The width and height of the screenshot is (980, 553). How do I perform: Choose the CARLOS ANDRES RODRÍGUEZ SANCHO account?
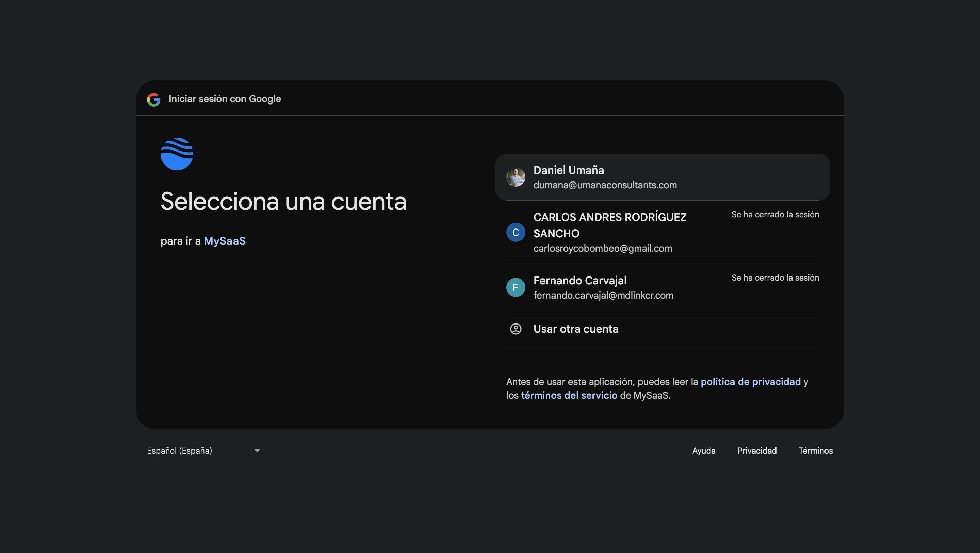[662, 232]
